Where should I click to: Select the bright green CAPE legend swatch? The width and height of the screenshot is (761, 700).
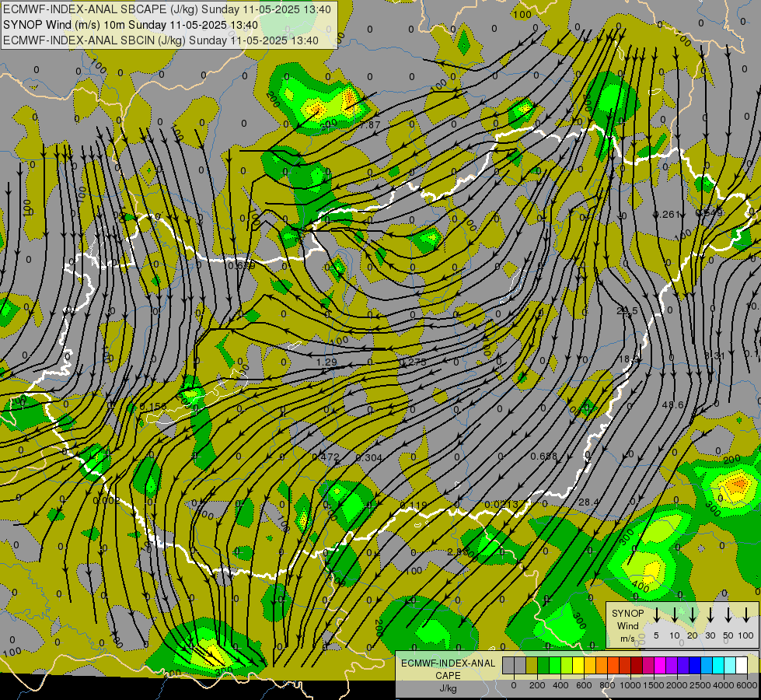pos(555,666)
